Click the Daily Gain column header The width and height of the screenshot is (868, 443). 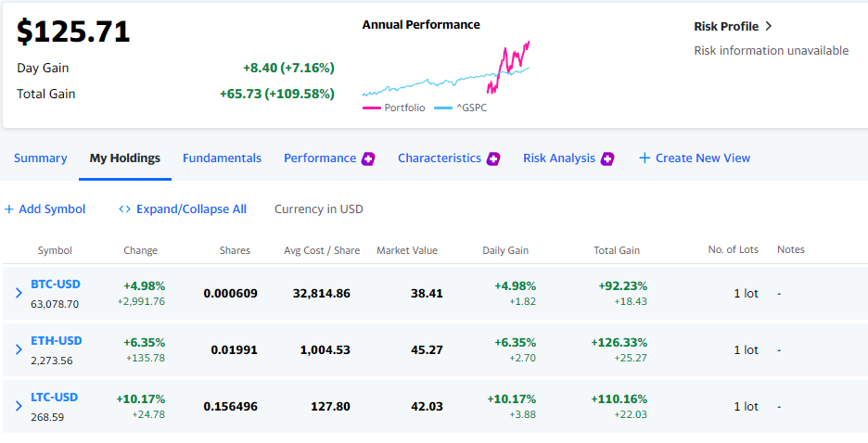(x=505, y=250)
